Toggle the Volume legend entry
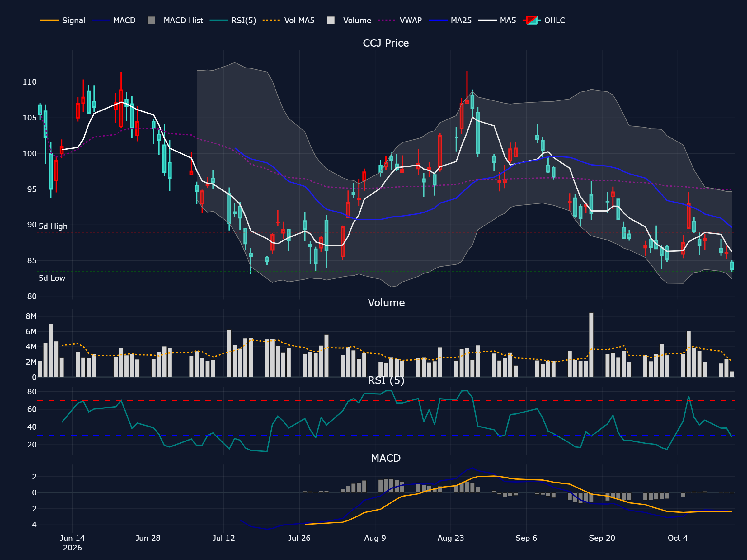Screen dimensions: 747x560 (349, 20)
